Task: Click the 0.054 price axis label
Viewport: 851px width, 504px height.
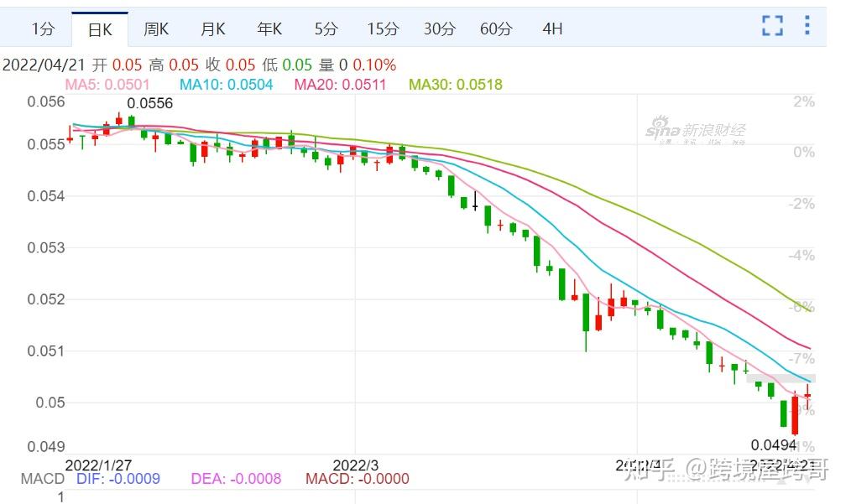Action: [x=46, y=196]
